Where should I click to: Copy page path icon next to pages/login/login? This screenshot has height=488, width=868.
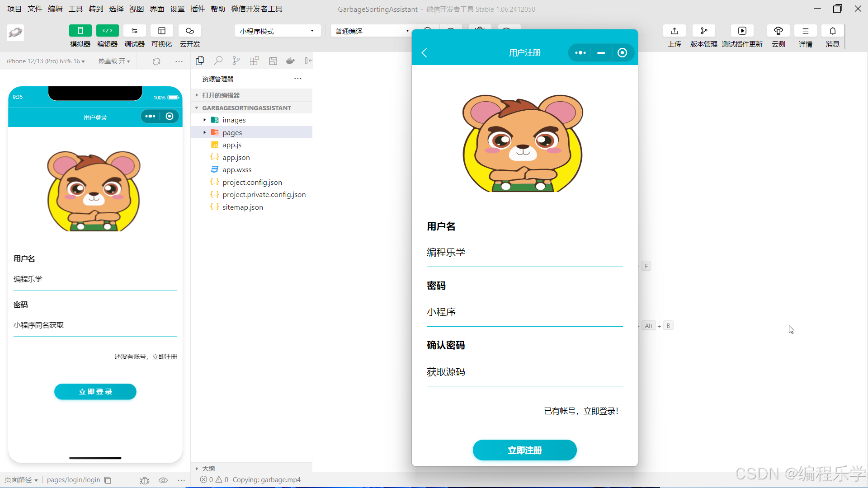(108, 480)
